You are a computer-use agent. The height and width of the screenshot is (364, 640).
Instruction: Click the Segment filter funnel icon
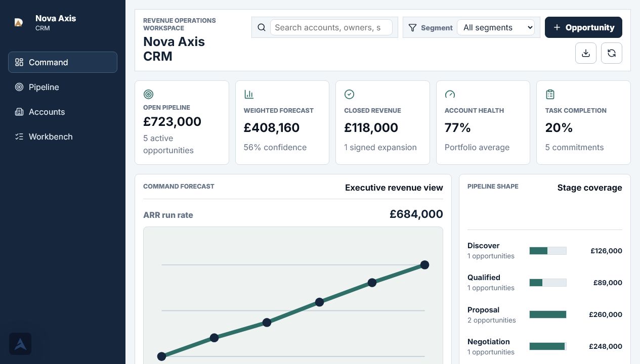point(413,27)
